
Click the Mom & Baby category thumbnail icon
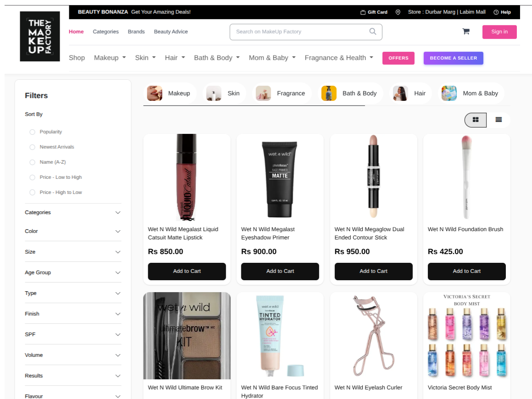pos(449,93)
